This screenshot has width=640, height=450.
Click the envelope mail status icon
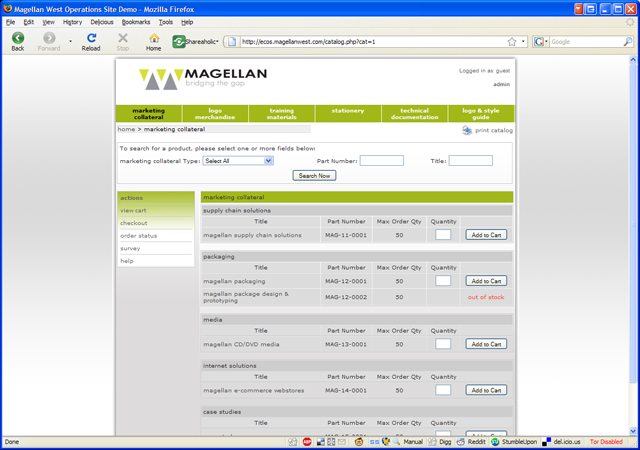tap(342, 442)
